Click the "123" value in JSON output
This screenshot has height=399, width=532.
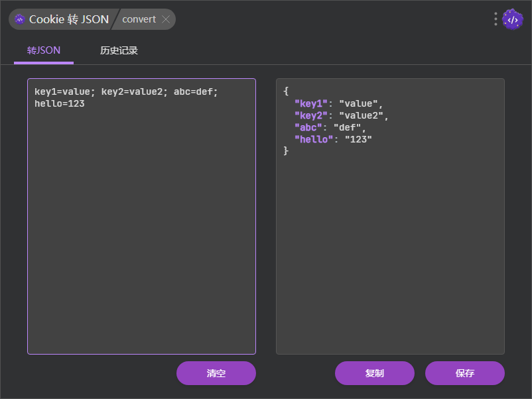[358, 139]
